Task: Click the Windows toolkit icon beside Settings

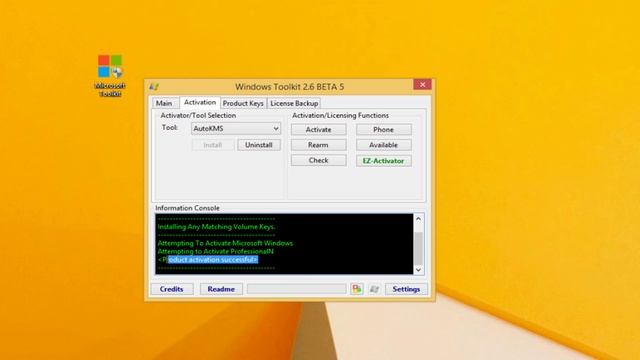Action: (374, 289)
